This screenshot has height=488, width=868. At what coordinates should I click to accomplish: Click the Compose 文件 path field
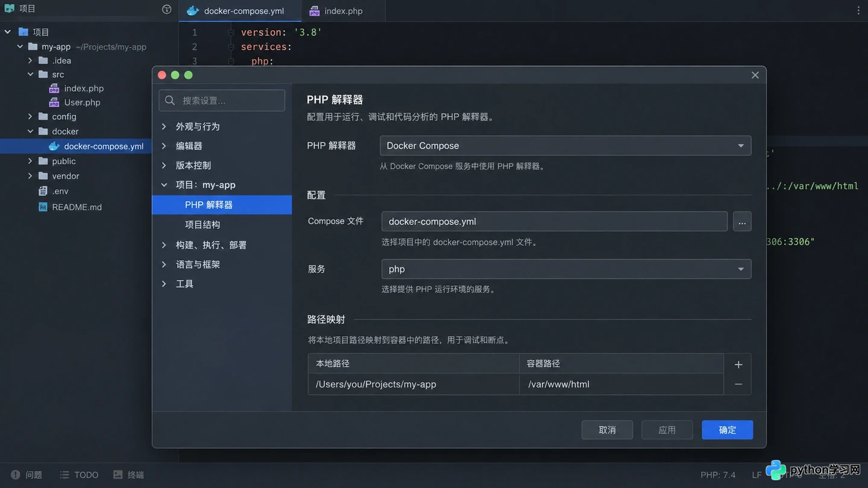coord(555,222)
